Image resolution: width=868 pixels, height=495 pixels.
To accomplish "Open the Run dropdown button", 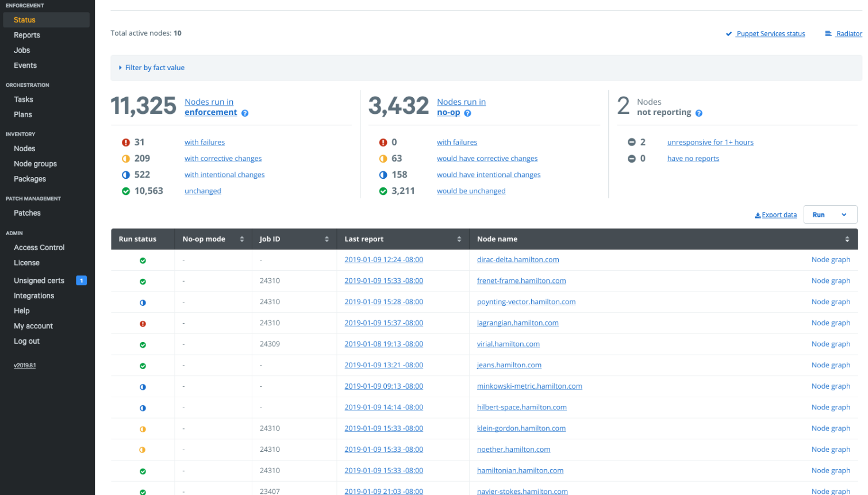I will 830,214.
